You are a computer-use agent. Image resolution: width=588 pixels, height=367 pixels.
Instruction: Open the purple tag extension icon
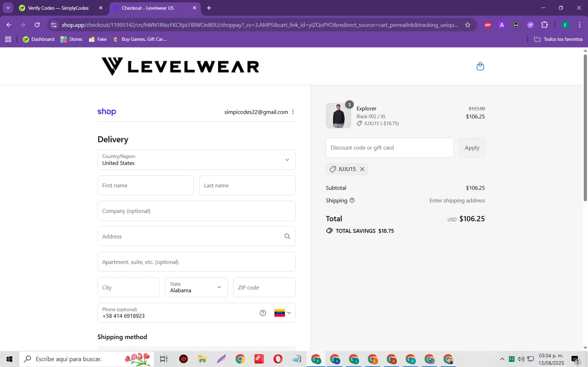pyautogui.click(x=530, y=25)
